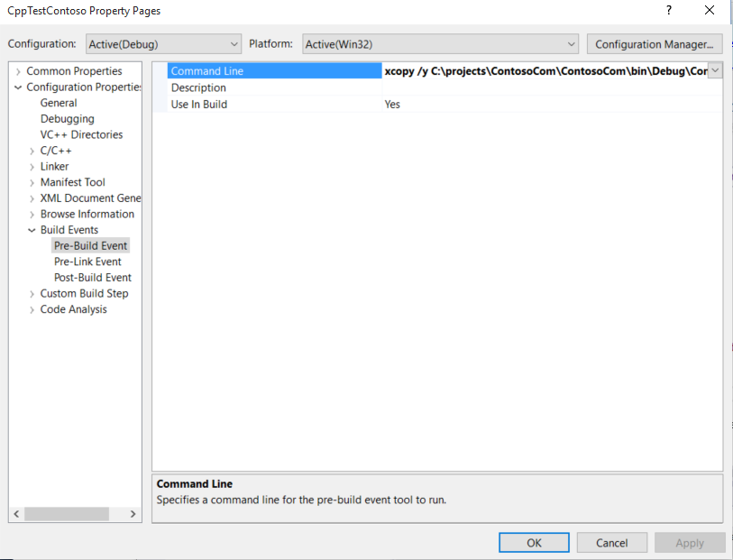The height and width of the screenshot is (560, 733).
Task: Collapse the Configuration Properties node
Action: [x=18, y=87]
